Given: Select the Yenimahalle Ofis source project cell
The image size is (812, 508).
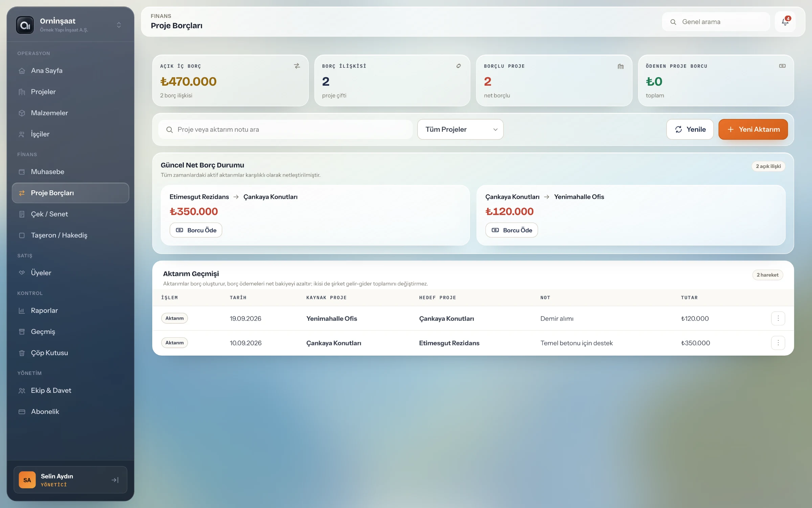Looking at the screenshot, I should [332, 318].
